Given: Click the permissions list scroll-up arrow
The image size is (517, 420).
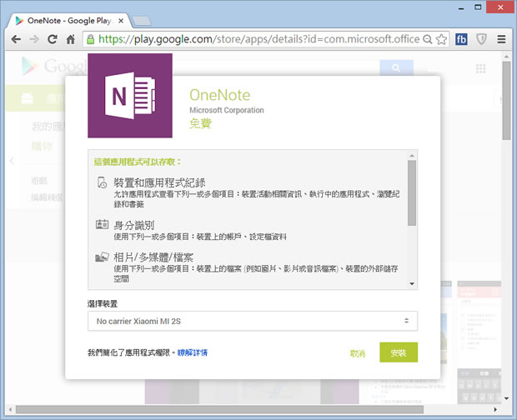Looking at the screenshot, I should 412,155.
